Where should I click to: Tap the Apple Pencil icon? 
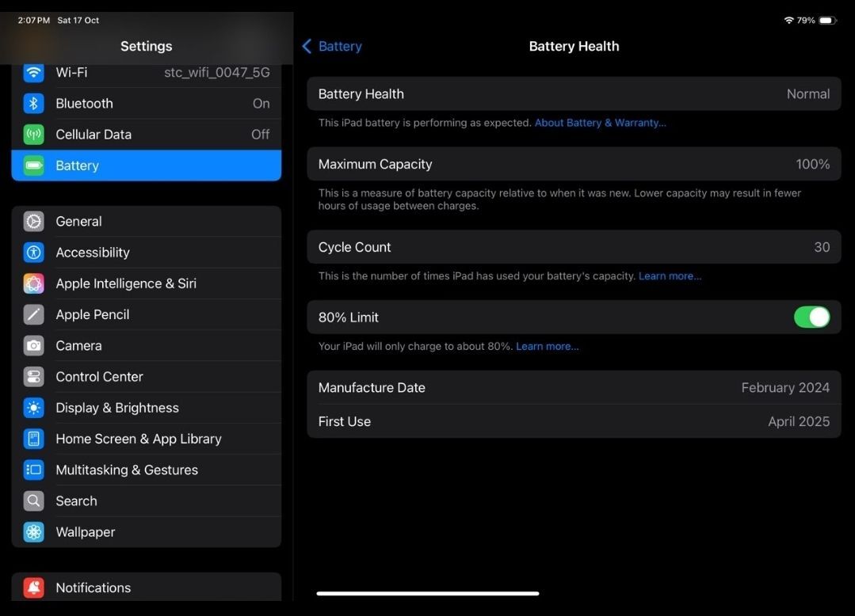pyautogui.click(x=33, y=315)
